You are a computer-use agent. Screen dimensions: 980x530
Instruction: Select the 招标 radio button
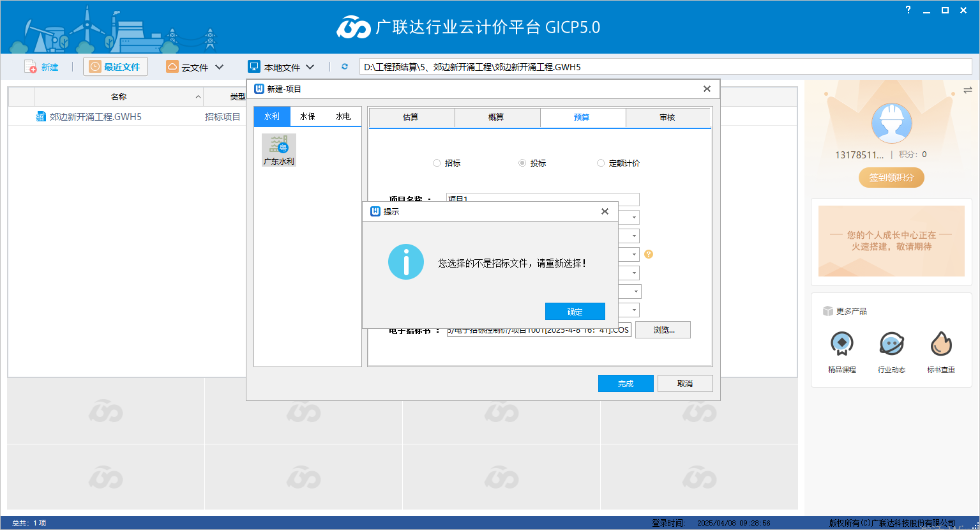coord(437,163)
